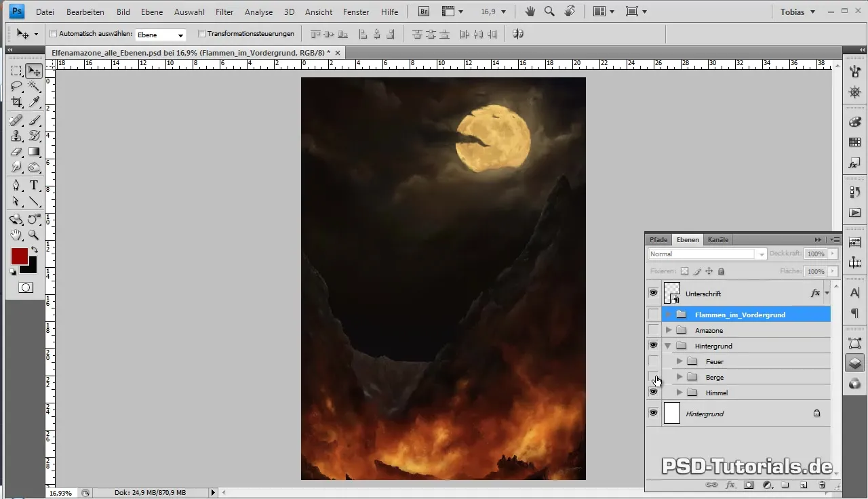
Task: Expand the Amazone group
Action: (x=669, y=330)
